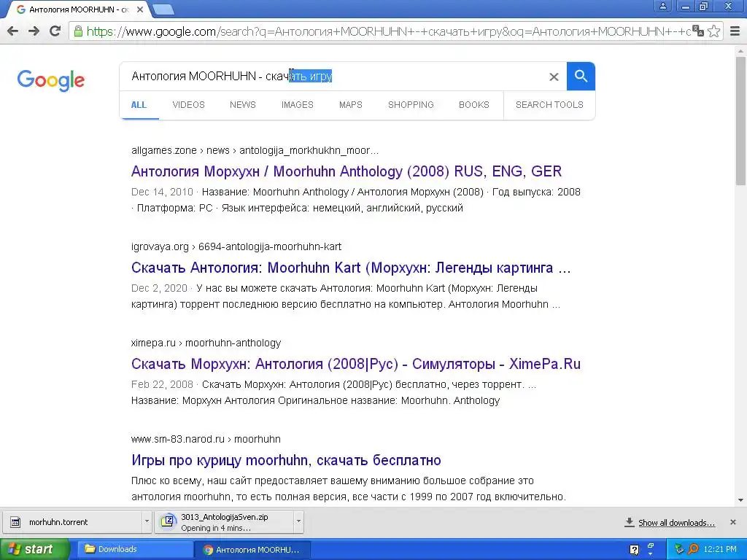Click the scrollbar up arrow
The height and width of the screenshot is (560, 747).
pos(740,50)
